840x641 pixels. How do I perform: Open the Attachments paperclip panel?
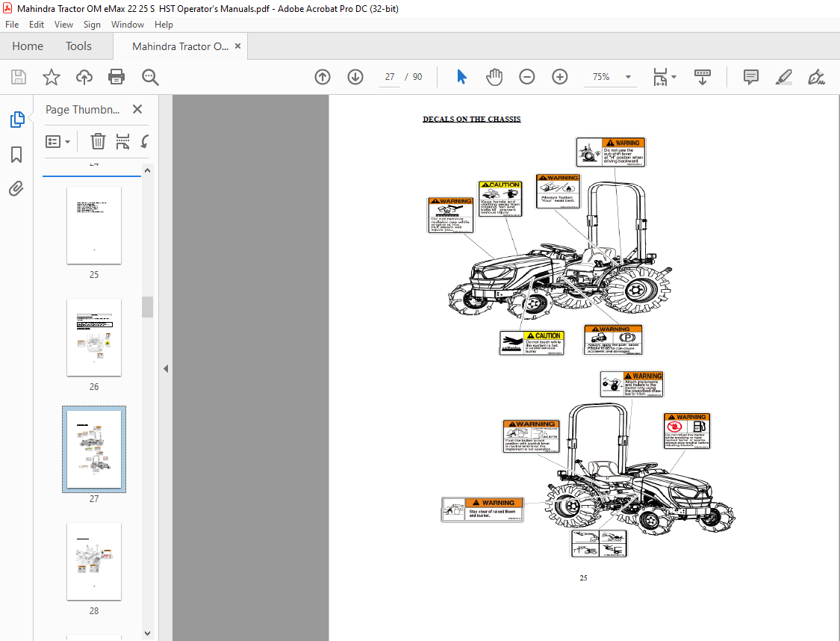coord(16,189)
